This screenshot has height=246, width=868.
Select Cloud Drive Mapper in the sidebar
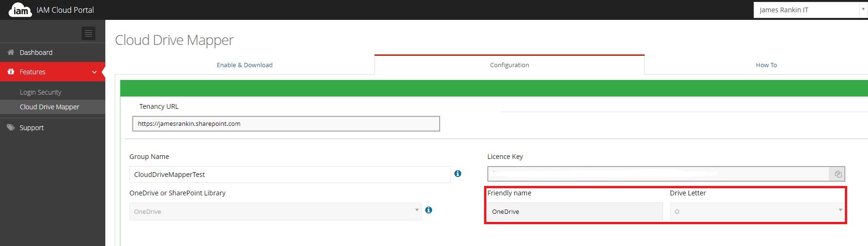click(x=50, y=107)
